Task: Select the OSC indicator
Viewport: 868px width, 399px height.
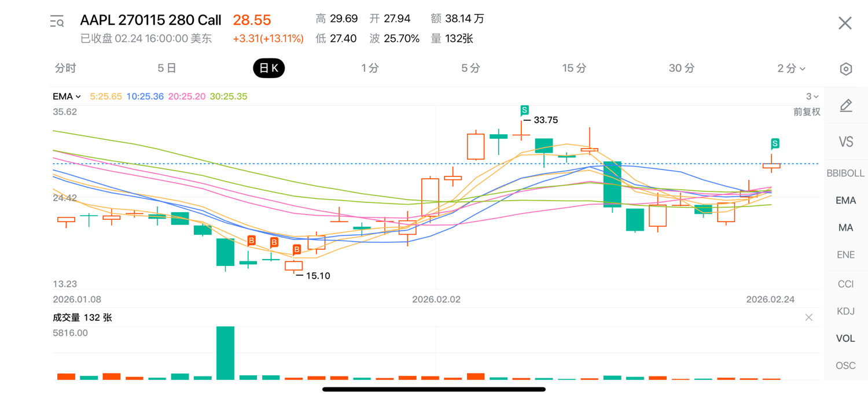Action: 845,365
